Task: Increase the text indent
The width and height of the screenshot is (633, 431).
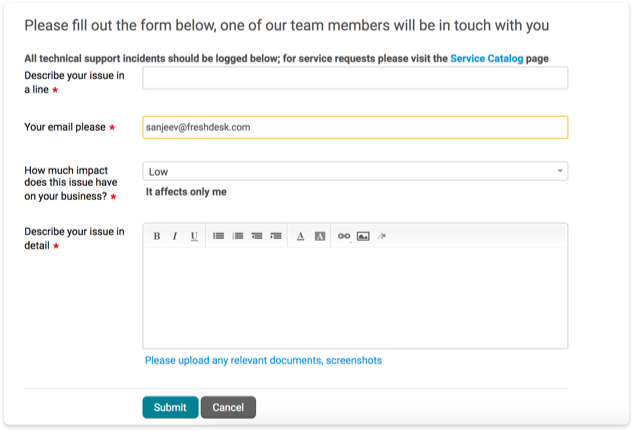Action: [x=276, y=236]
